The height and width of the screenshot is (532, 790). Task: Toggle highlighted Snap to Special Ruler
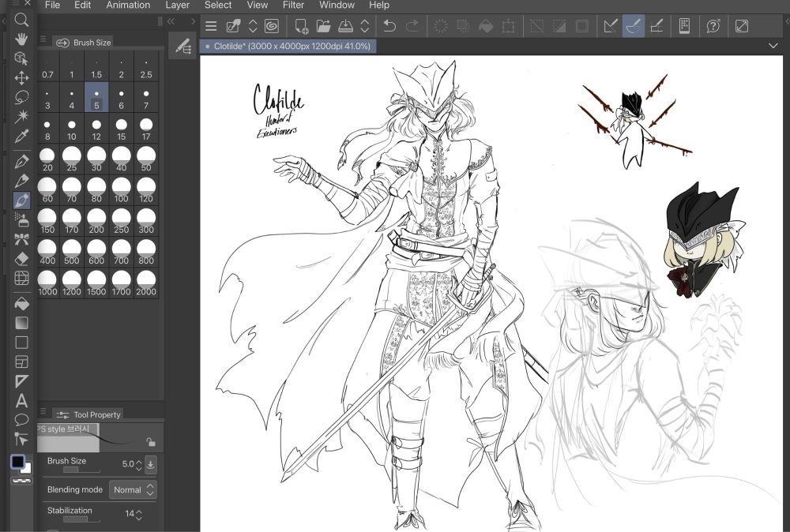pyautogui.click(x=634, y=26)
